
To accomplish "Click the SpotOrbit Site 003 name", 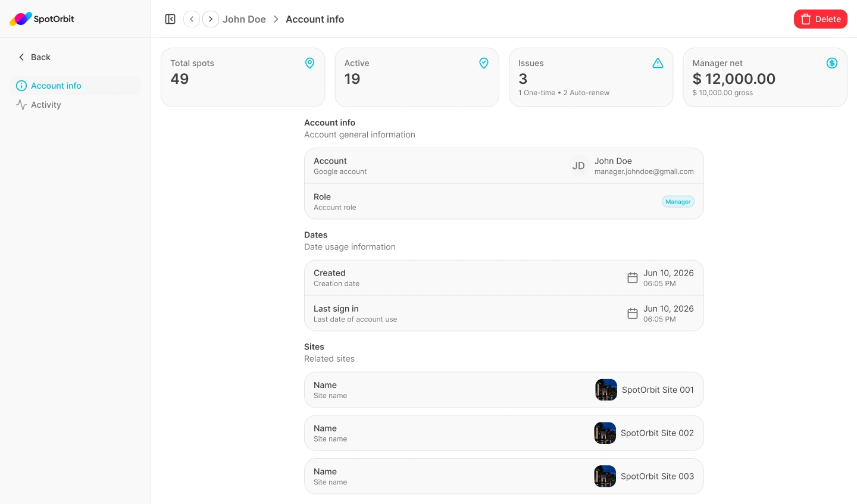I will click(x=657, y=476).
